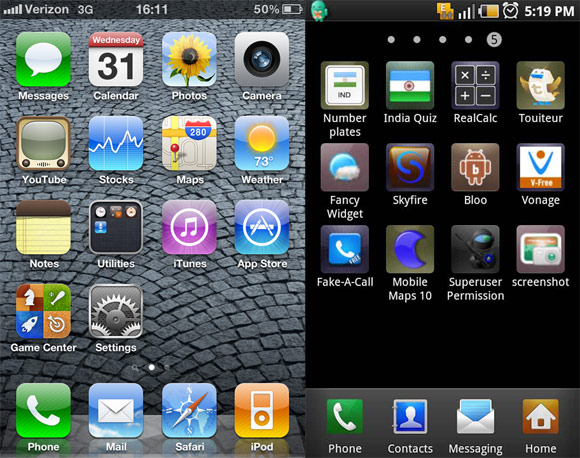Image resolution: width=580 pixels, height=458 pixels.
Task: Launch the YouTube app
Action: pyautogui.click(x=43, y=144)
